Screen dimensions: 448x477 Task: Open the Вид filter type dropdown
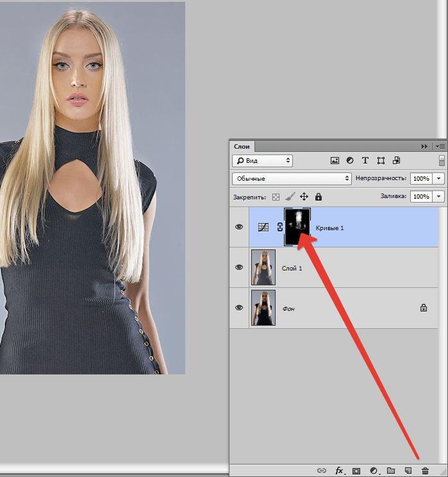pos(263,161)
